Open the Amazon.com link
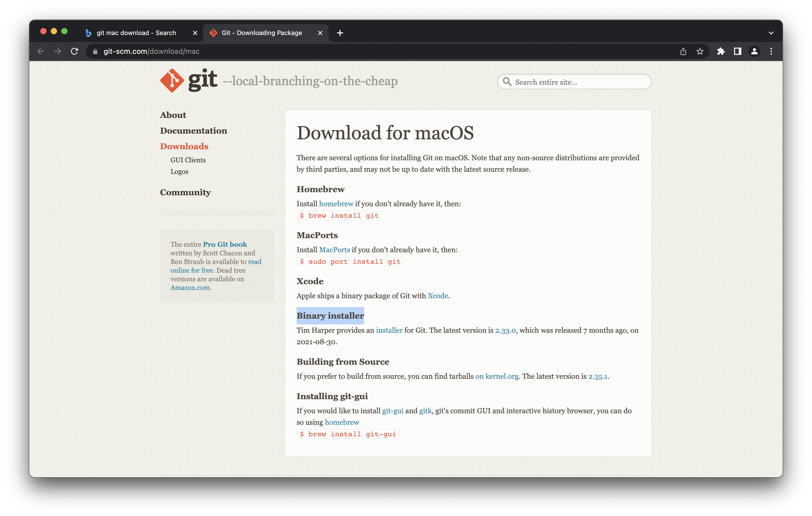This screenshot has width=812, height=516. tap(190, 288)
